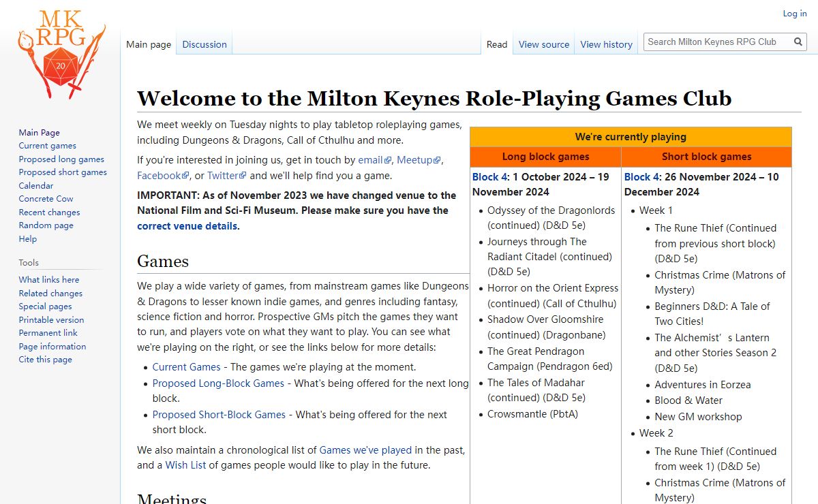Click the email external link
This screenshot has width=818, height=504.
[374, 160]
